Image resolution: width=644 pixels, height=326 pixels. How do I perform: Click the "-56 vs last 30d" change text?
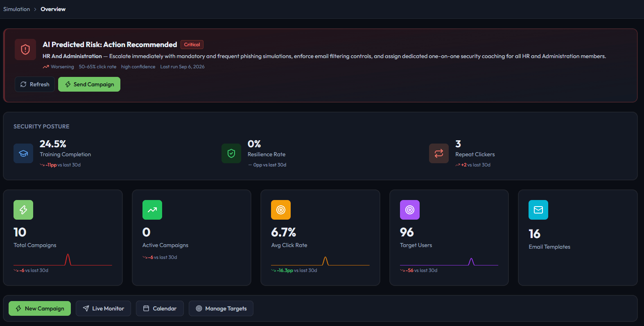419,270
